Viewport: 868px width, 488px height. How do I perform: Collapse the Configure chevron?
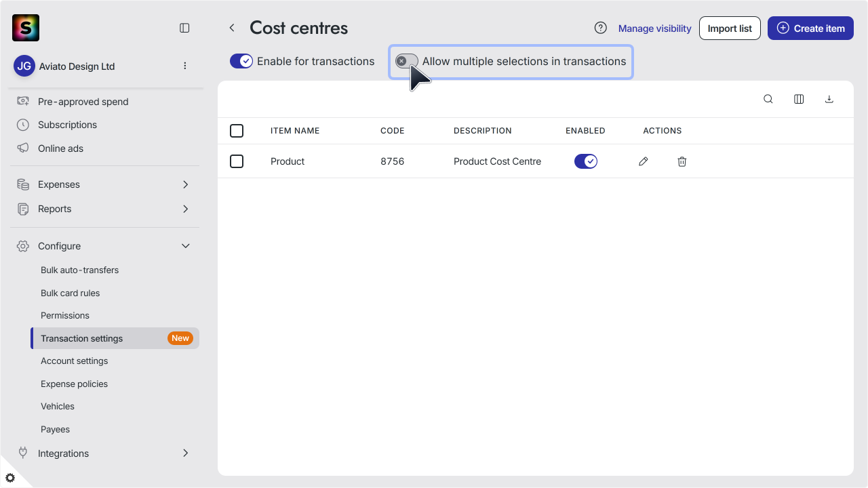(x=186, y=246)
